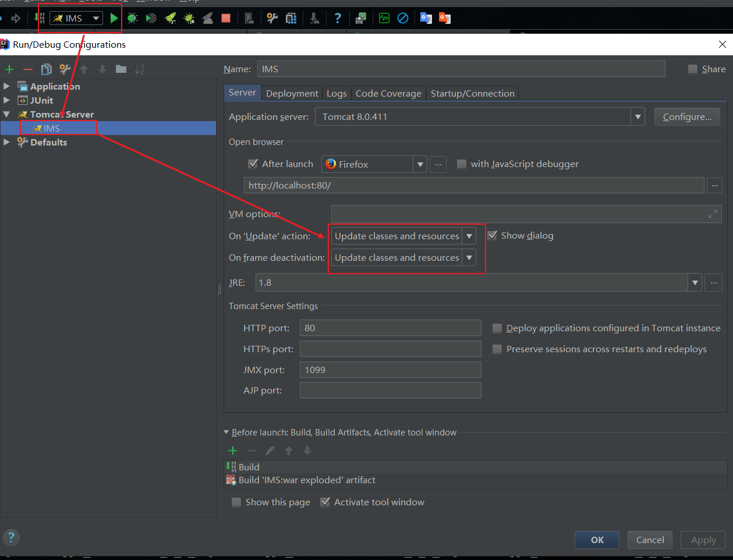This screenshot has height=560, width=733.
Task: Expand the Defaults tree node
Action: (x=7, y=142)
